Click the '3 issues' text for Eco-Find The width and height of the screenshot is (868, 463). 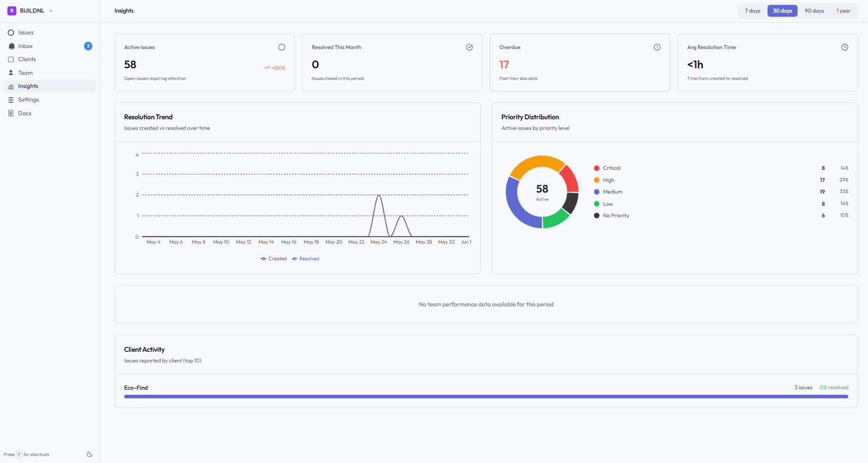803,388
